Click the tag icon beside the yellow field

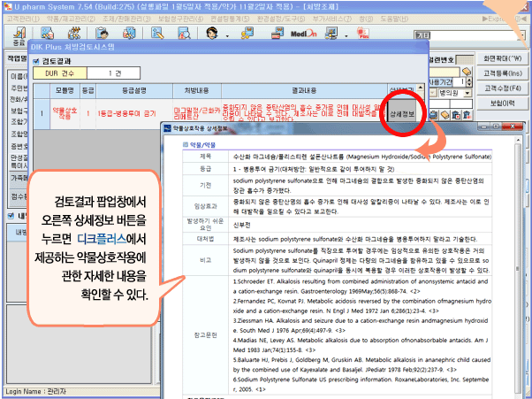point(467,72)
